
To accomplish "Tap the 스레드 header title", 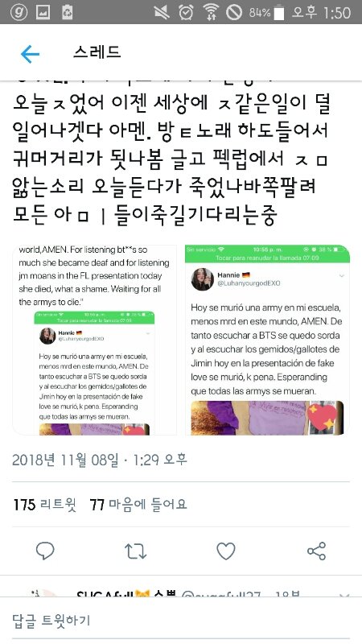I will tap(97, 52).
